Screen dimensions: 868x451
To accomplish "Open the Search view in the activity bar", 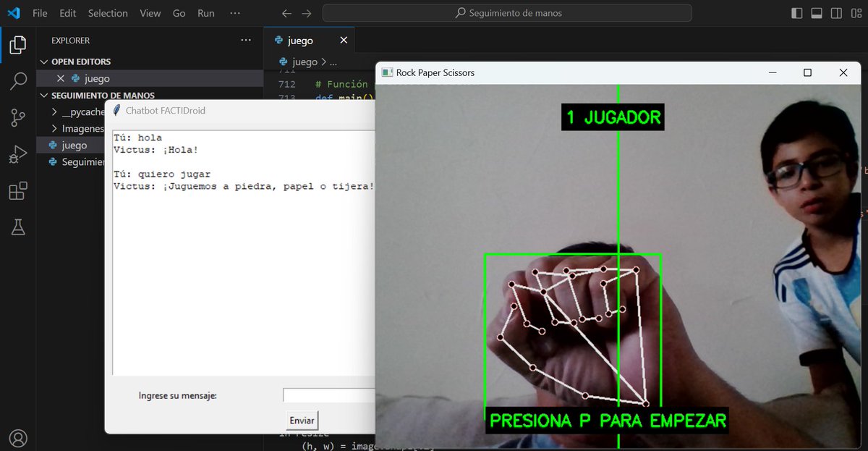I will pyautogui.click(x=18, y=81).
